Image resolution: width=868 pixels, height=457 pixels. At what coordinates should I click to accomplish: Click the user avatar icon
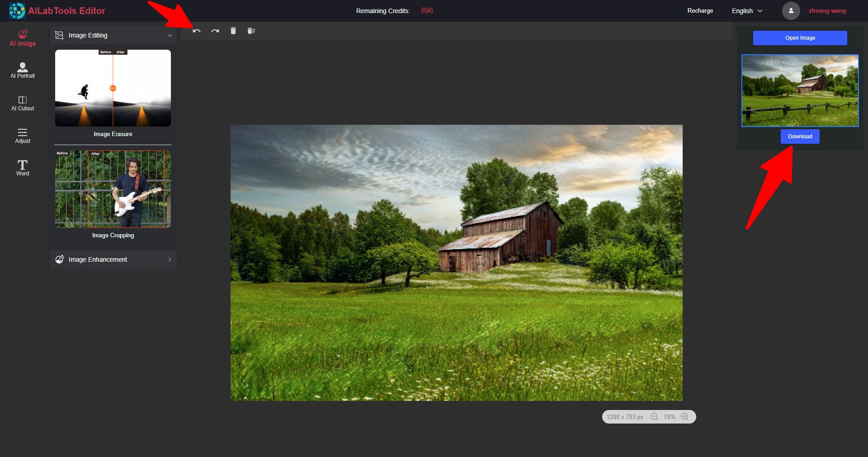point(791,11)
